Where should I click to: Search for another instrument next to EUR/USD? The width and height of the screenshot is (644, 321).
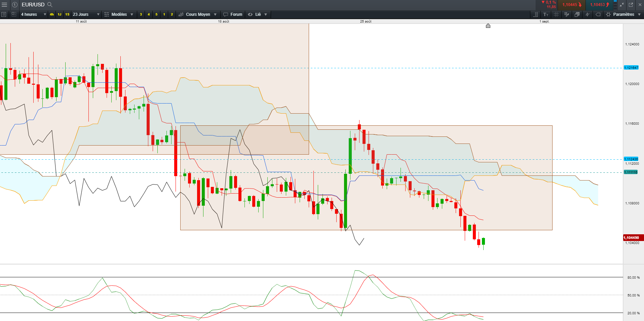point(50,5)
